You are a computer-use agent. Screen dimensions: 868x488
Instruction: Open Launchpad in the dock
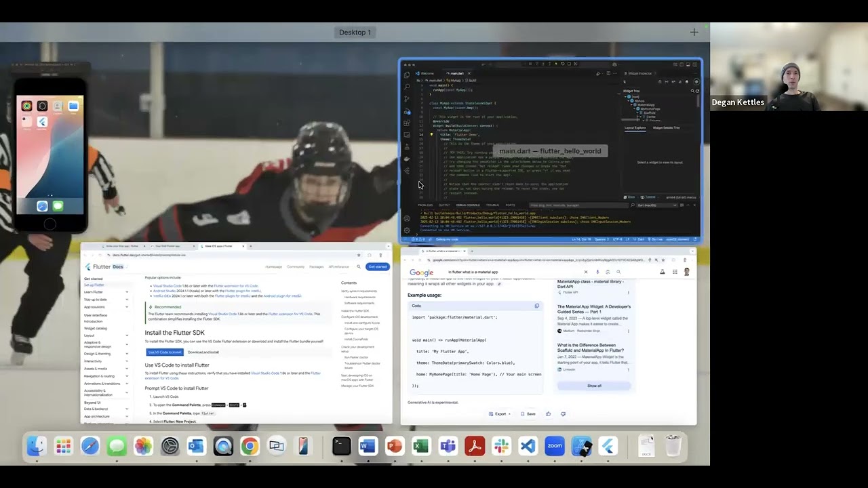click(x=63, y=446)
